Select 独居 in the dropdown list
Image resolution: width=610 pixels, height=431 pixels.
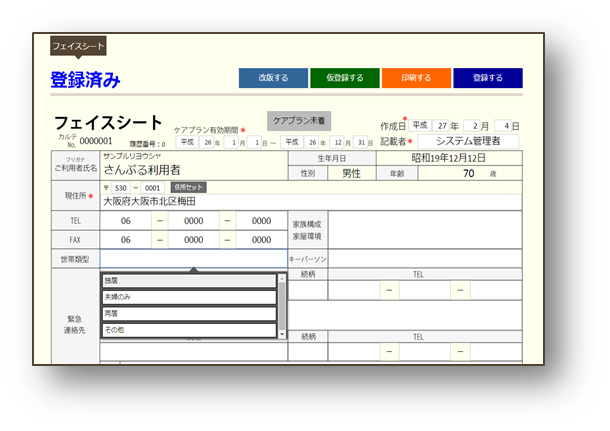[189, 281]
